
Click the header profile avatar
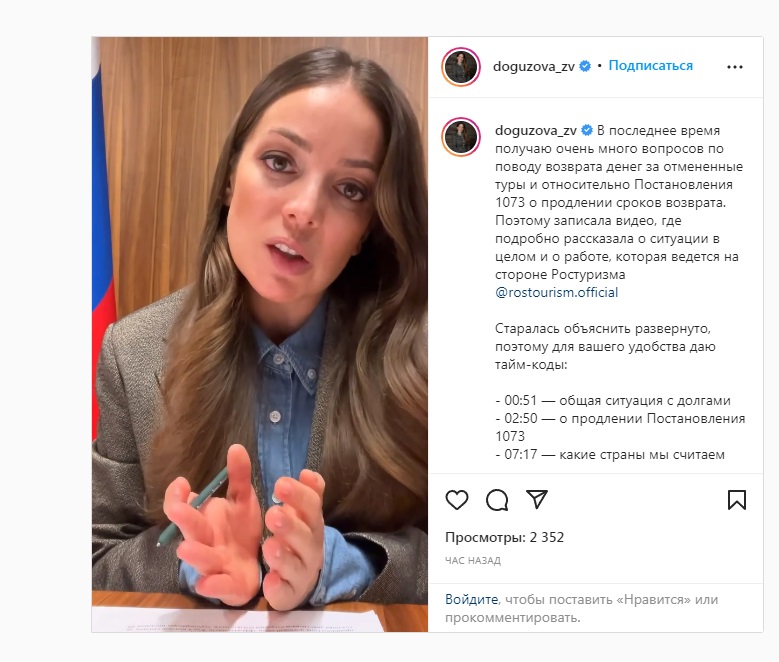(x=461, y=67)
